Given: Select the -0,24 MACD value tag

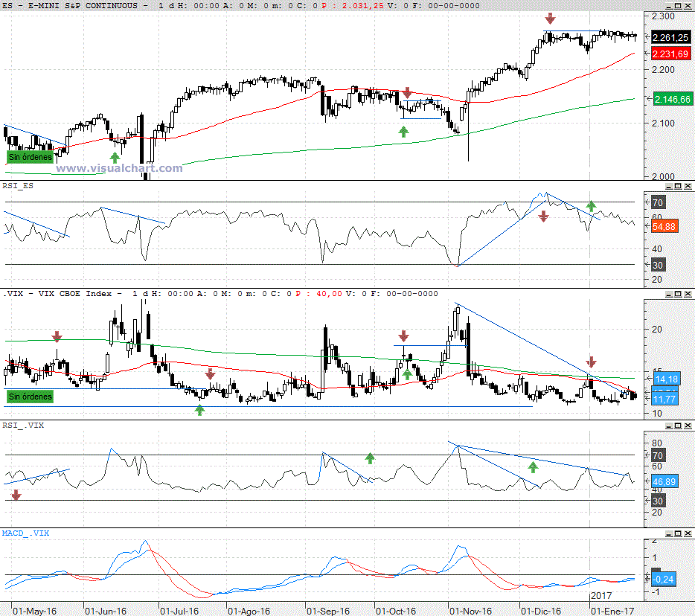Looking at the screenshot, I should (664, 580).
